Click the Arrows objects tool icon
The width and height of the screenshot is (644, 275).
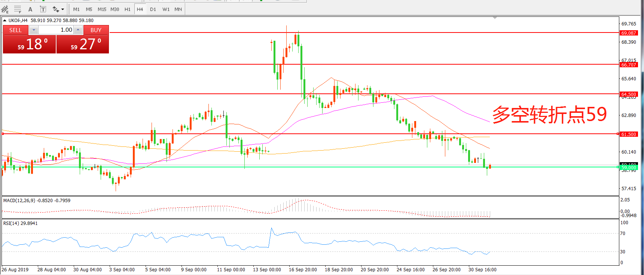click(56, 9)
